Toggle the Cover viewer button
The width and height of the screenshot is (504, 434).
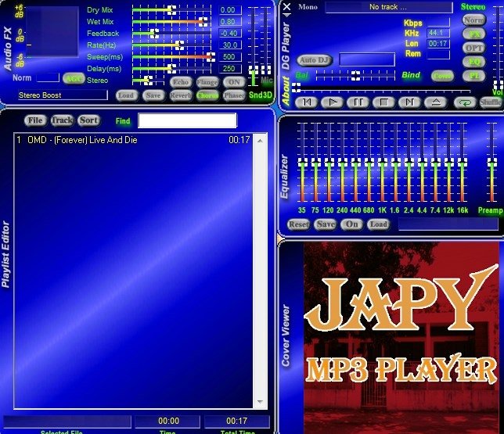tap(443, 76)
